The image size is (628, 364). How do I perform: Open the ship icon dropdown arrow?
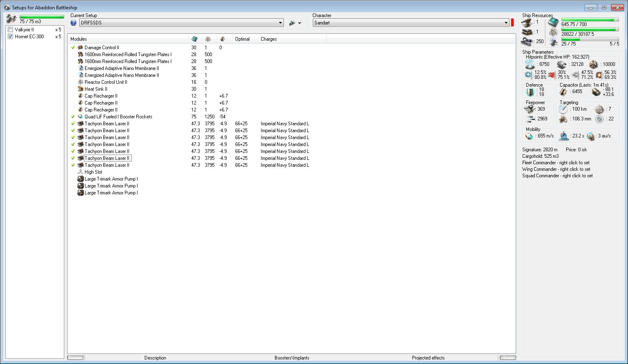click(300, 23)
